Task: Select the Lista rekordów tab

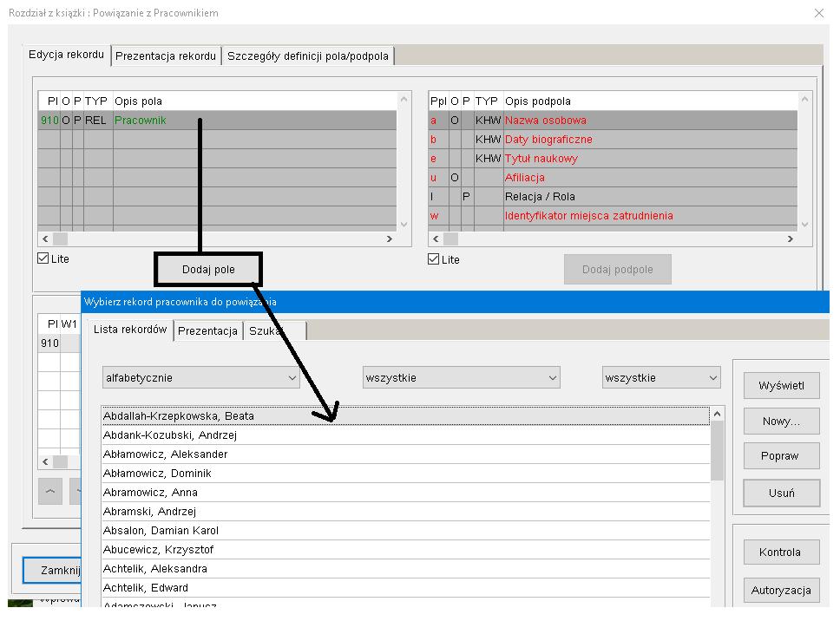Action: tap(130, 330)
